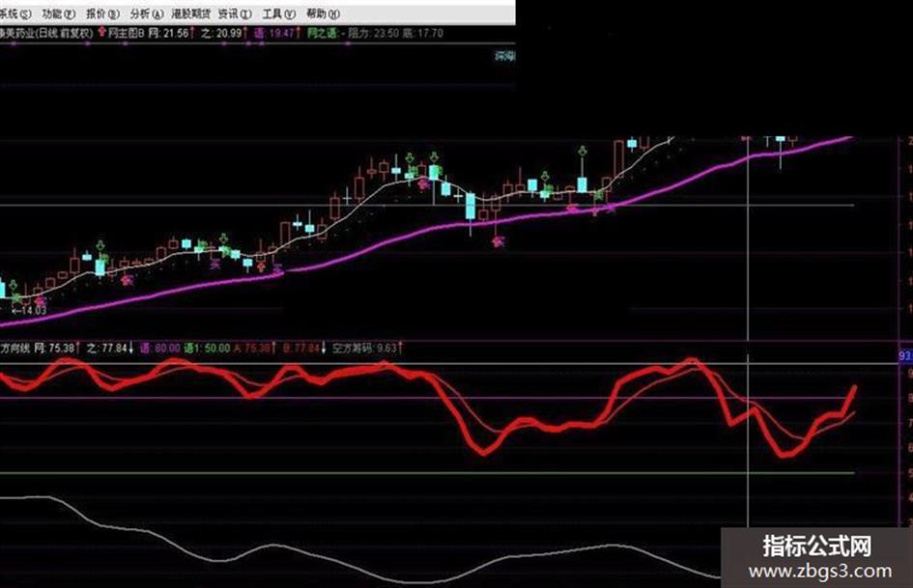This screenshot has height=588, width=913.
Task: Open the 资讯(I) menu
Action: pyautogui.click(x=235, y=14)
